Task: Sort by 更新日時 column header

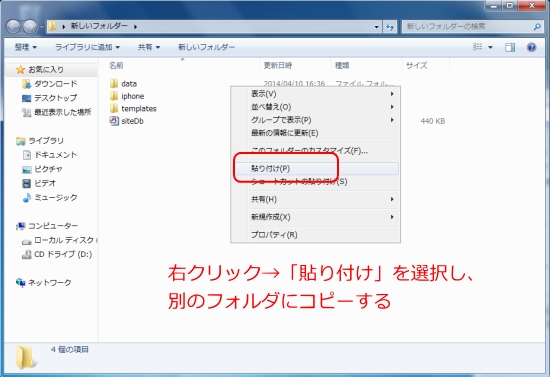Action: [277, 66]
